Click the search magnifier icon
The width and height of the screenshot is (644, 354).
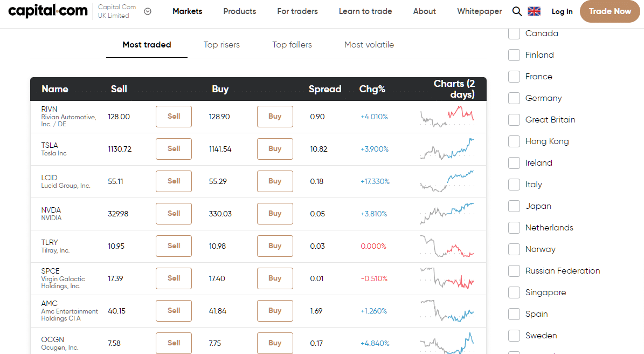517,11
